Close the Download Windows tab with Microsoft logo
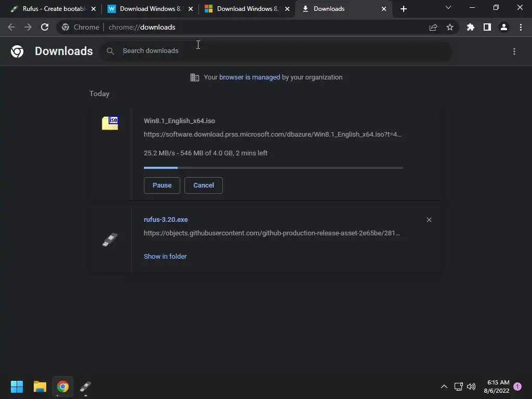 point(287,9)
